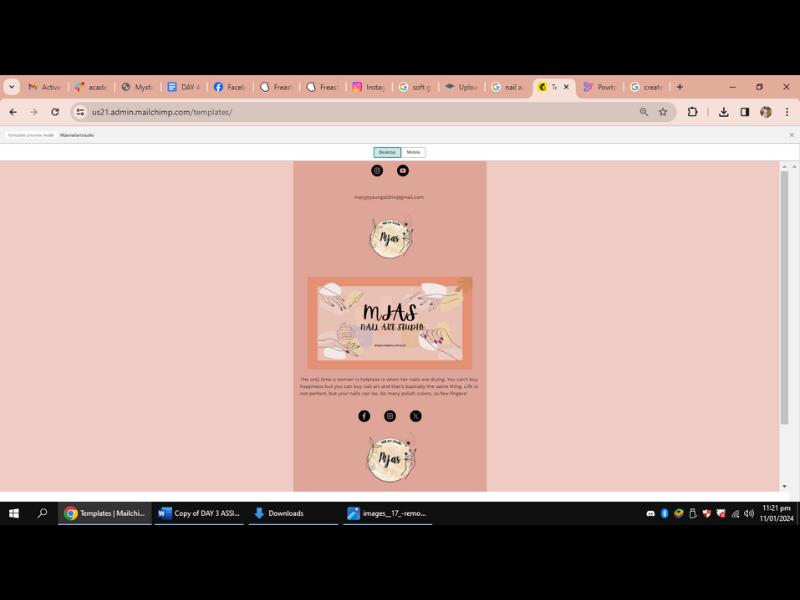The width and height of the screenshot is (800, 600).
Task: Open the Word document in the taskbar
Action: tap(199, 513)
